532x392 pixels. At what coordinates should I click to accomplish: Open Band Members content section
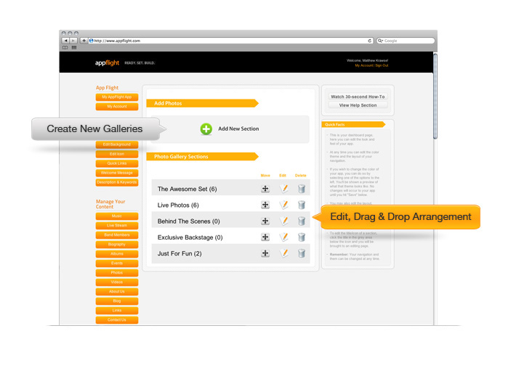[117, 234]
